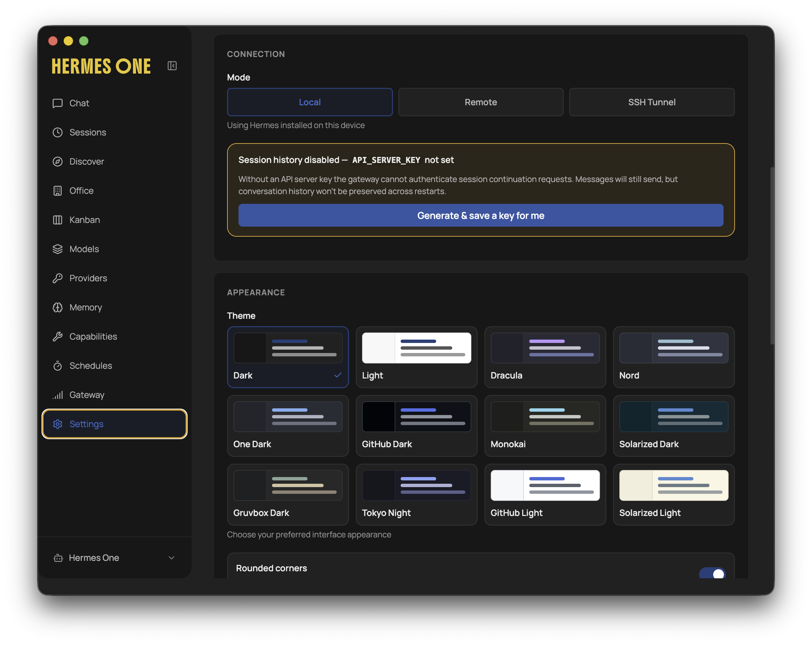Apply the Nord theme
The image size is (812, 645).
[x=674, y=357]
